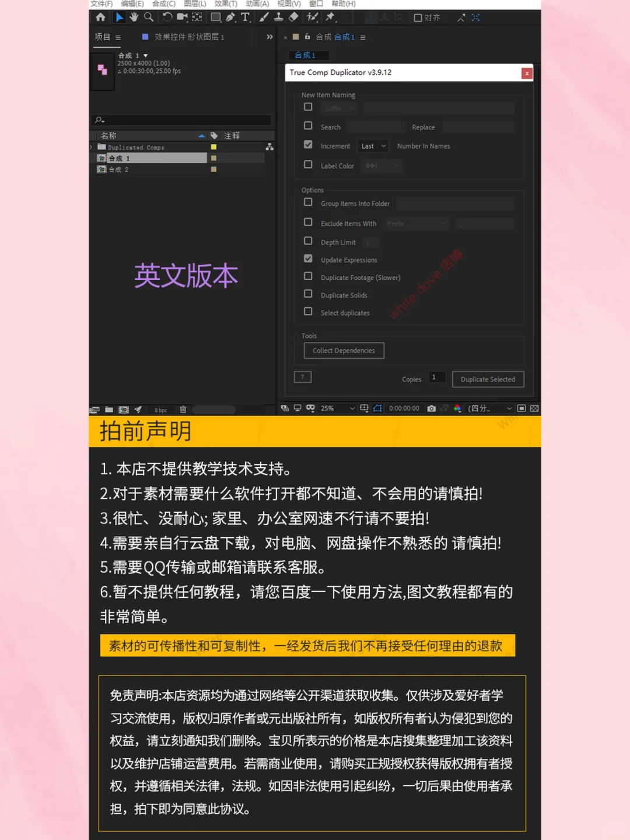Click the Duplicate Selected button

pos(488,379)
